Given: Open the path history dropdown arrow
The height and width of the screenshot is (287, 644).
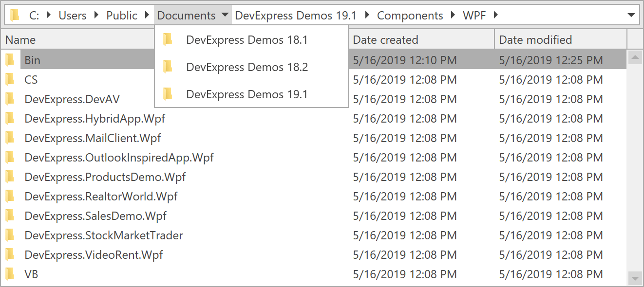Looking at the screenshot, I should (x=631, y=16).
